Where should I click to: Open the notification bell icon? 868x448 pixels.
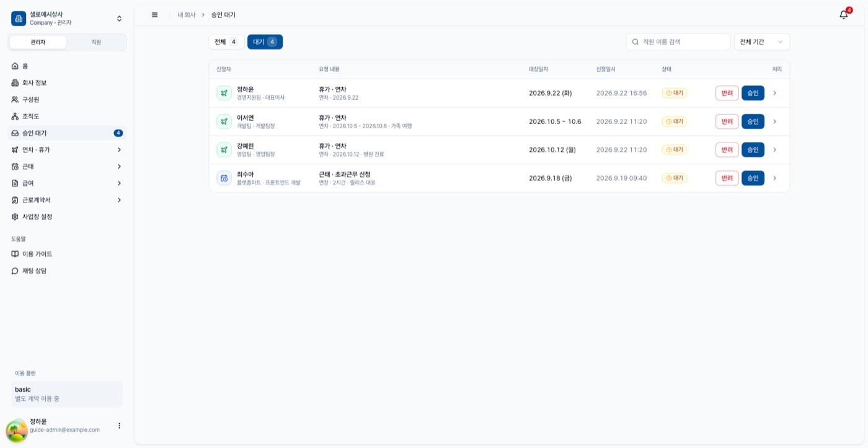[844, 14]
